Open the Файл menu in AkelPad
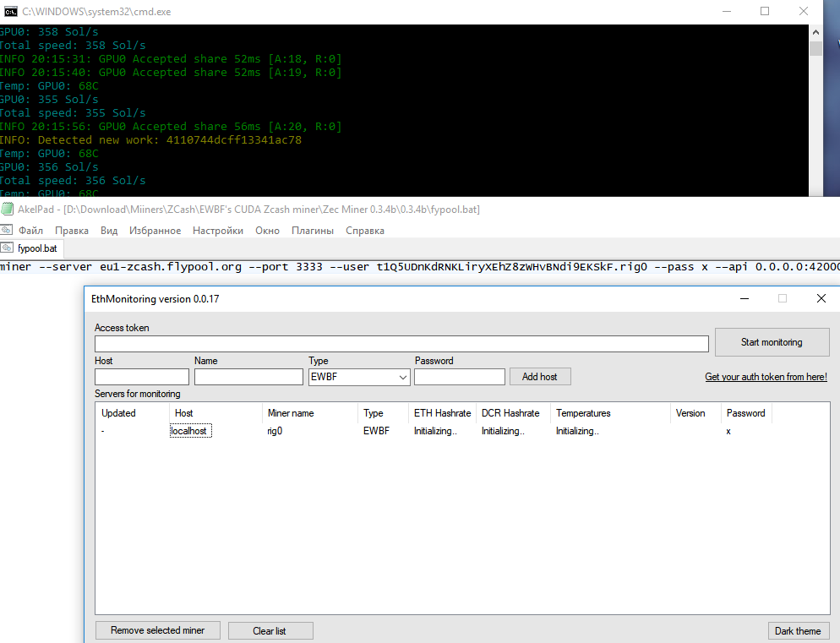The image size is (840, 643). click(x=30, y=231)
